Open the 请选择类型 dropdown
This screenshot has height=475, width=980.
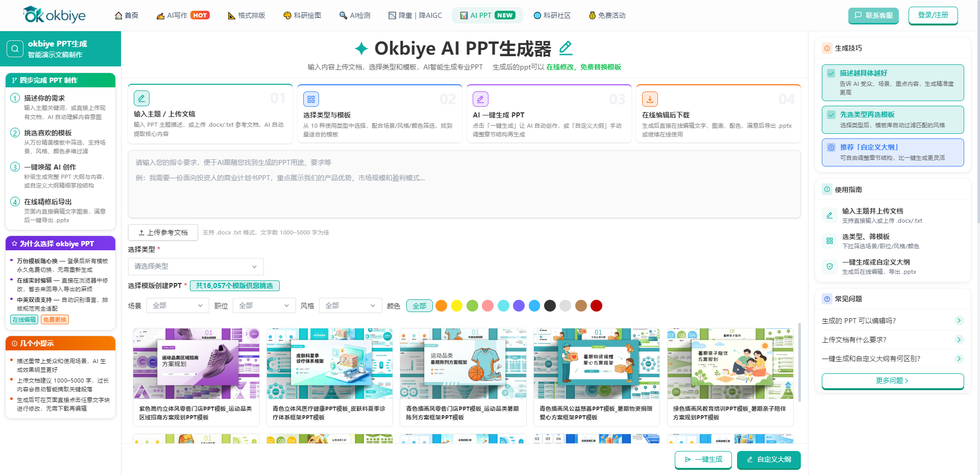(195, 267)
